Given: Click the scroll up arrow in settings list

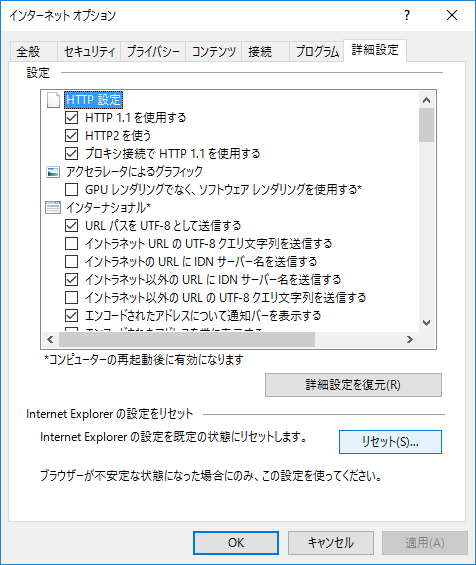Looking at the screenshot, I should (x=426, y=100).
